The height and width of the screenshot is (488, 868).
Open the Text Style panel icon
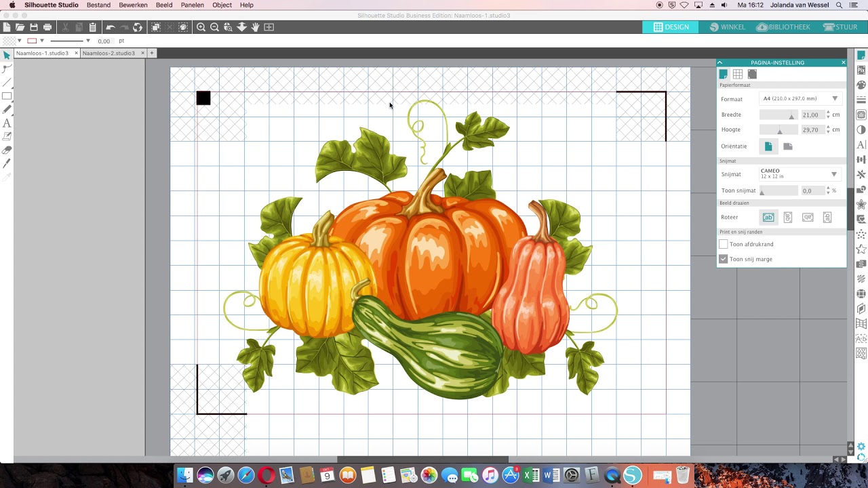tap(861, 144)
